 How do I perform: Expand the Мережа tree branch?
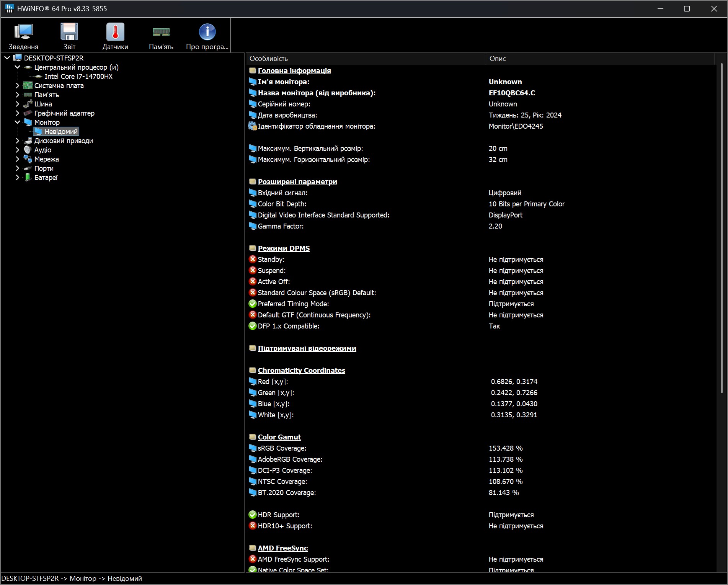[18, 159]
